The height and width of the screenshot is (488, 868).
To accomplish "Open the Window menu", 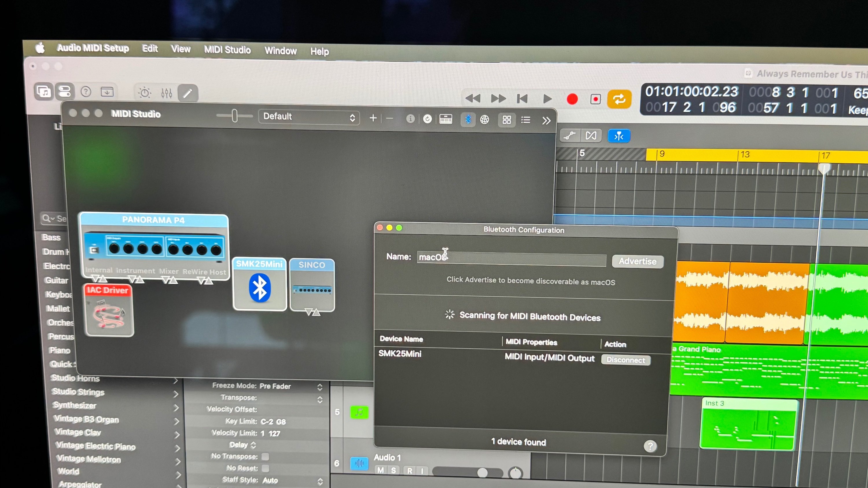I will tap(280, 51).
